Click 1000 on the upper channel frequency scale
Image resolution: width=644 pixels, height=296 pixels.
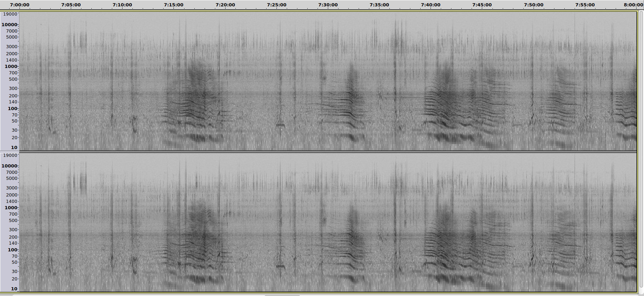tap(11, 67)
